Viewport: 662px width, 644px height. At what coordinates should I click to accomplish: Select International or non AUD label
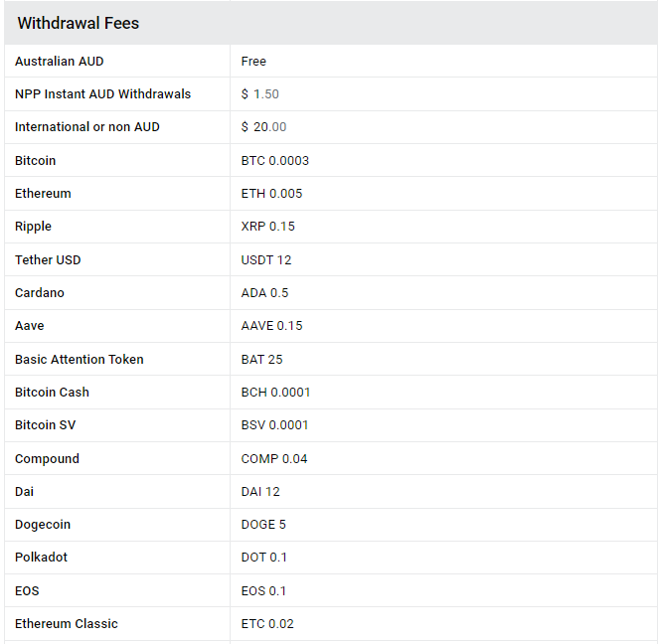click(x=87, y=127)
